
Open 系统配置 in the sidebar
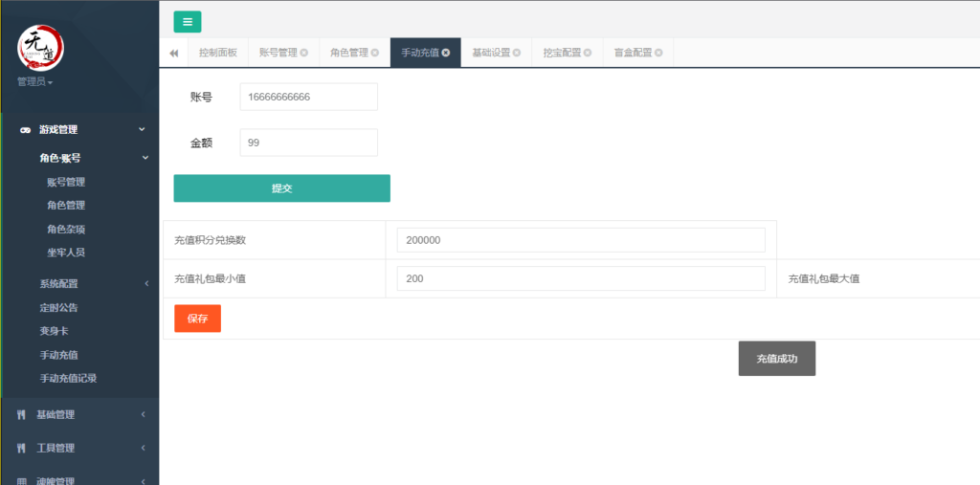(x=58, y=284)
